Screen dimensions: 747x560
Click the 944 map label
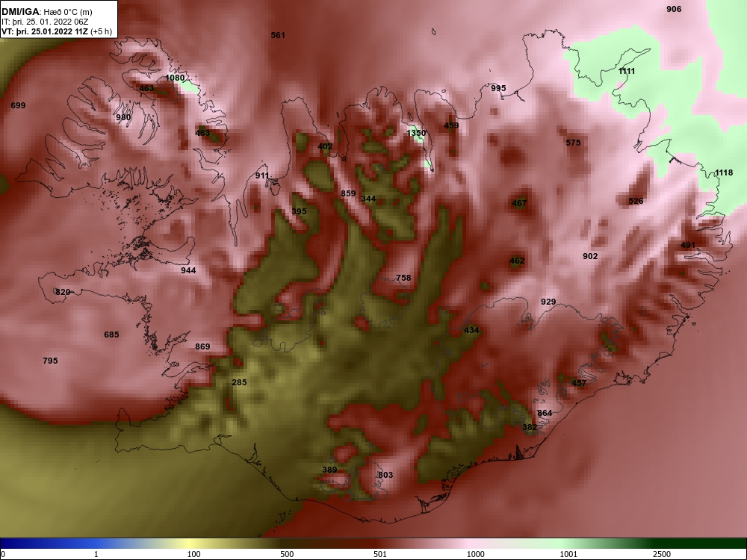pos(189,271)
